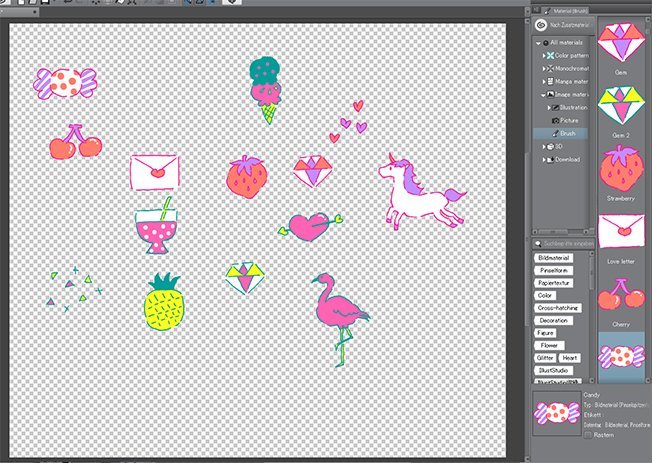
Task: Expand the 3D folder
Action: [544, 147]
